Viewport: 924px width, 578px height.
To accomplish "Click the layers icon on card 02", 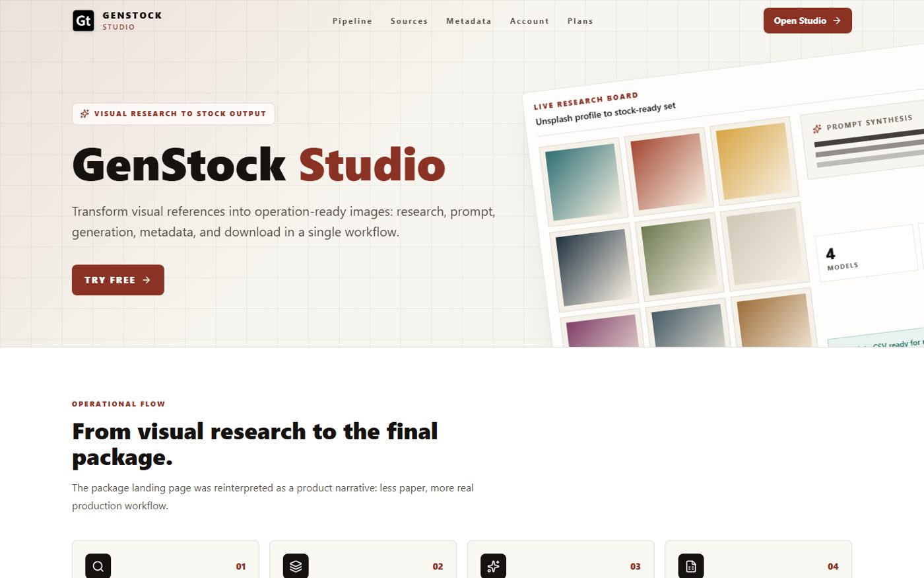I will [x=296, y=566].
